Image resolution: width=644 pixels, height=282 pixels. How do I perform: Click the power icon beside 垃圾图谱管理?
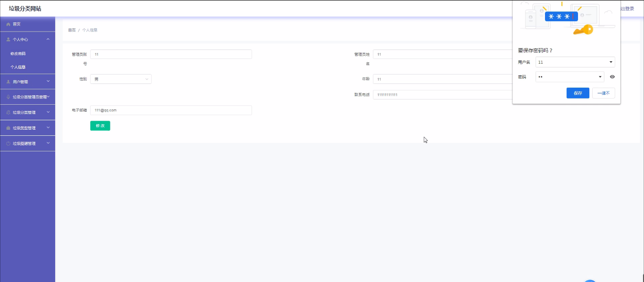click(x=8, y=143)
